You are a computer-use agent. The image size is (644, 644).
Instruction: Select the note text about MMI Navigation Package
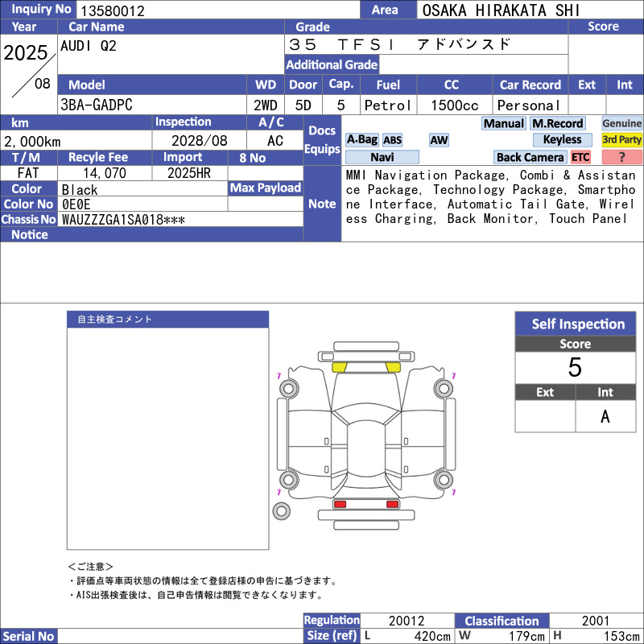pyautogui.click(x=490, y=196)
